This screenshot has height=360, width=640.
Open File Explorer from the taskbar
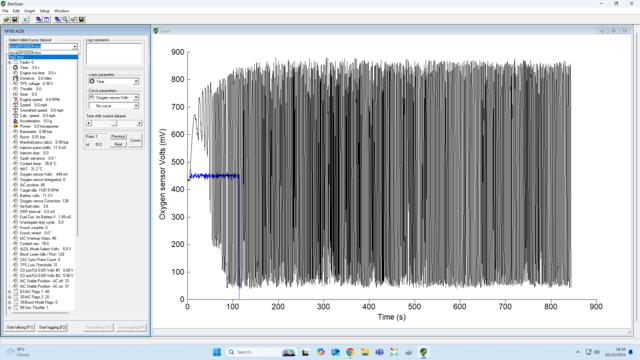point(365,352)
